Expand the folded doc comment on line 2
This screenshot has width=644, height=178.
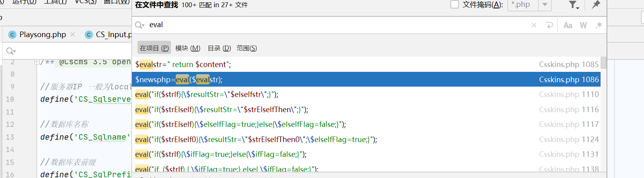coord(37,62)
